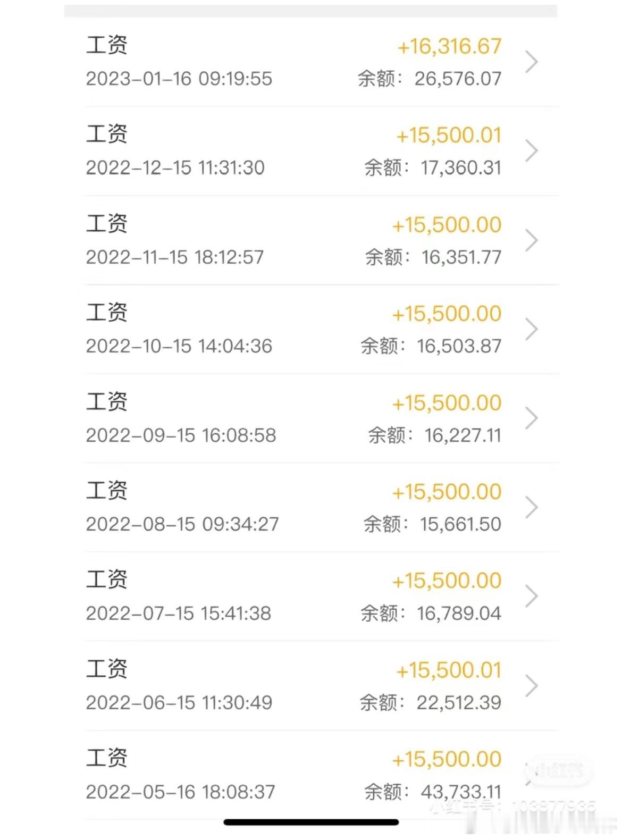Expand details arrow for 2022-10-15 entry

pos(532,329)
